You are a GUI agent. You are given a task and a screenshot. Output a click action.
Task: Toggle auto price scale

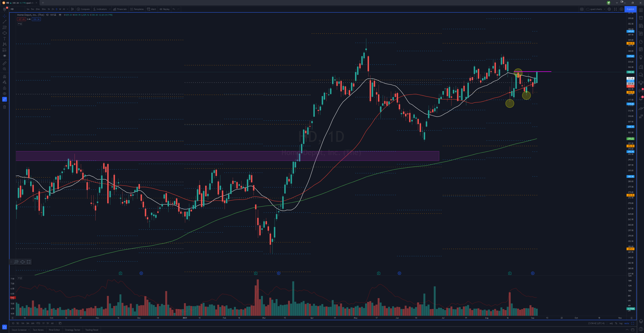626,323
